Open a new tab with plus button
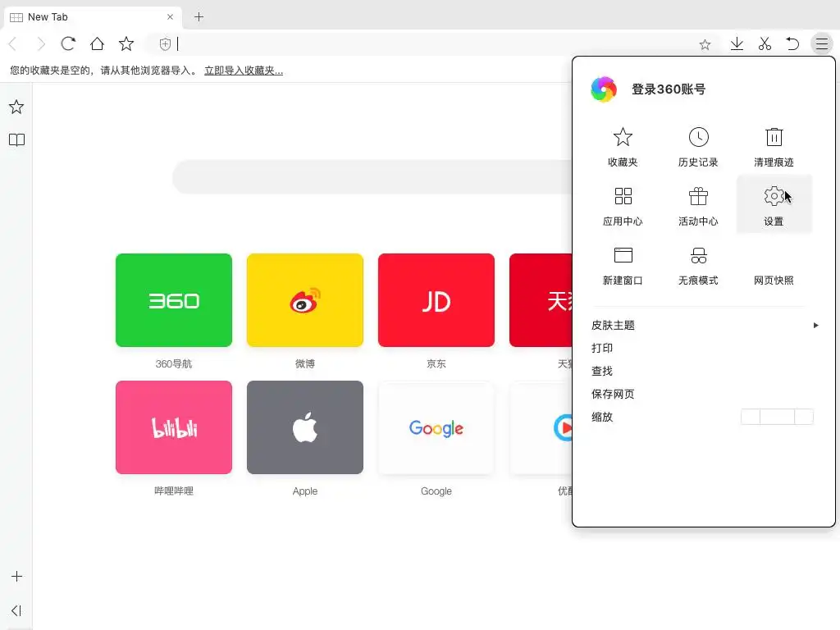Viewport: 840px width, 630px height. coord(199,16)
